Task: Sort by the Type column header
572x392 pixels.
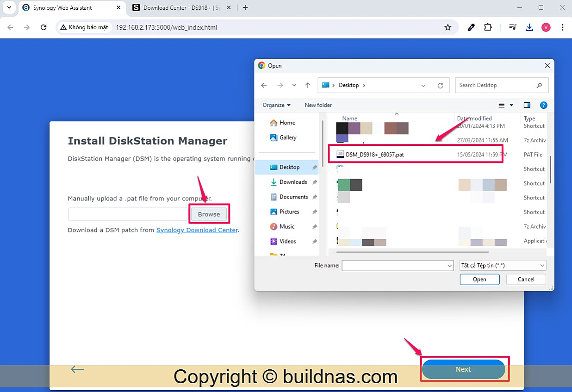Action: (529, 118)
